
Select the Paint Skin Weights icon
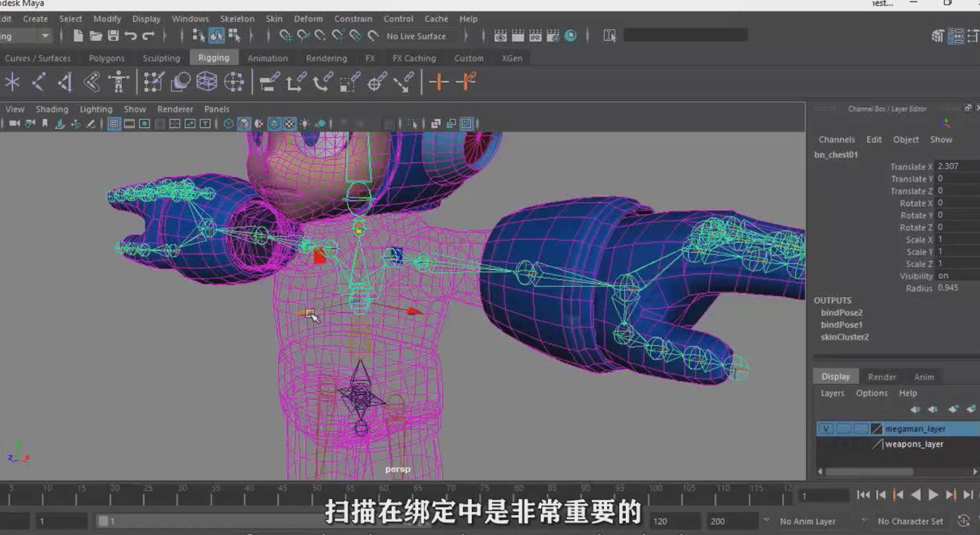pos(153,82)
